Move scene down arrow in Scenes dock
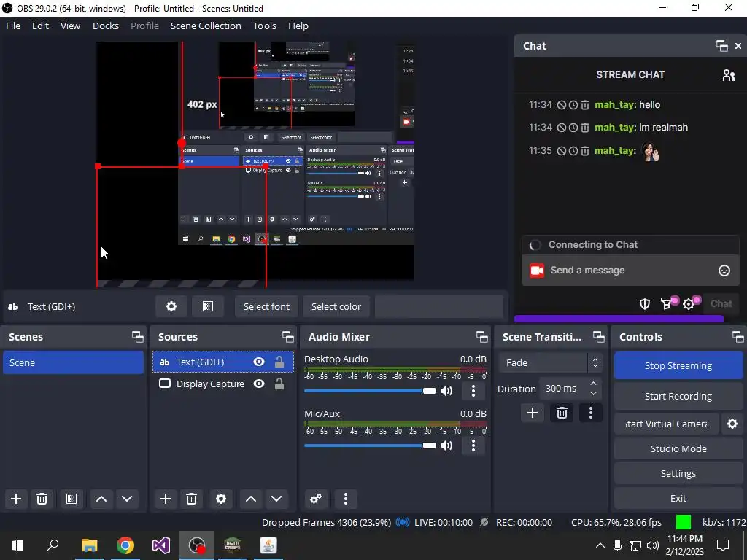This screenshot has height=560, width=747. [x=127, y=499]
